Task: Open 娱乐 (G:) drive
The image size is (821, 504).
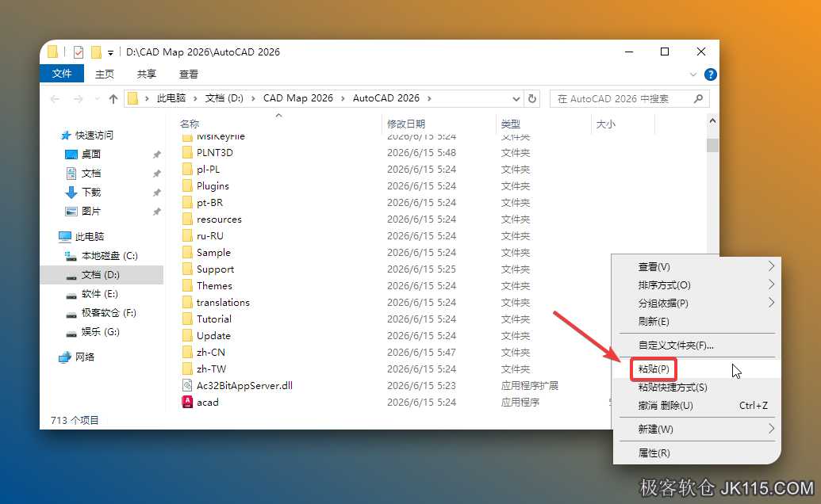Action: coord(100,332)
